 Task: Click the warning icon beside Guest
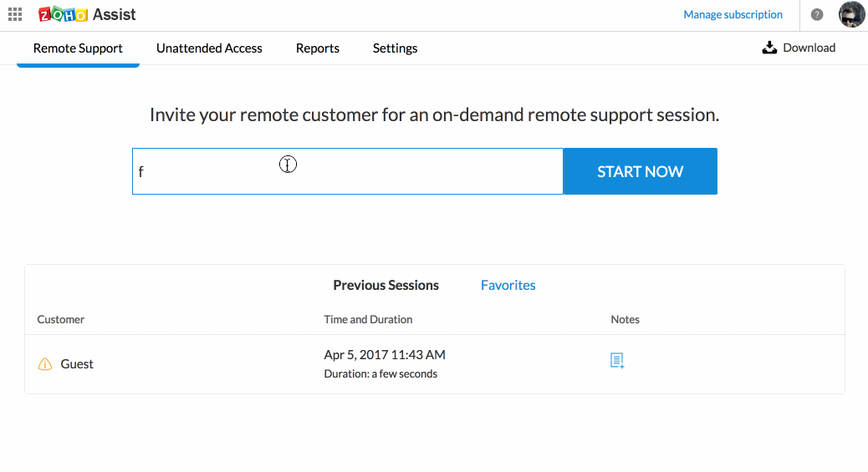tap(45, 364)
